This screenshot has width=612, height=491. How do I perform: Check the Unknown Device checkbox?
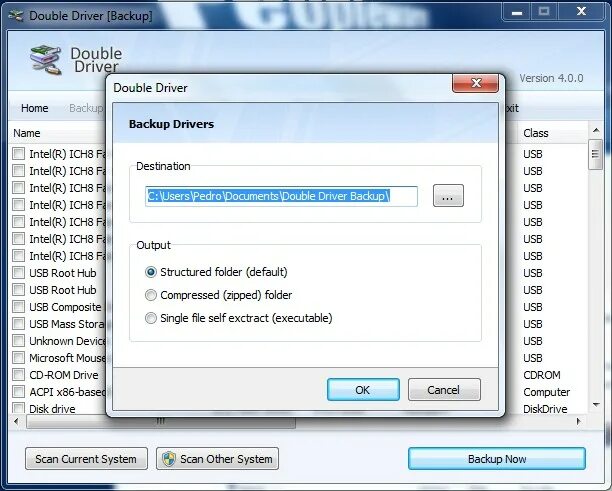coord(18,340)
